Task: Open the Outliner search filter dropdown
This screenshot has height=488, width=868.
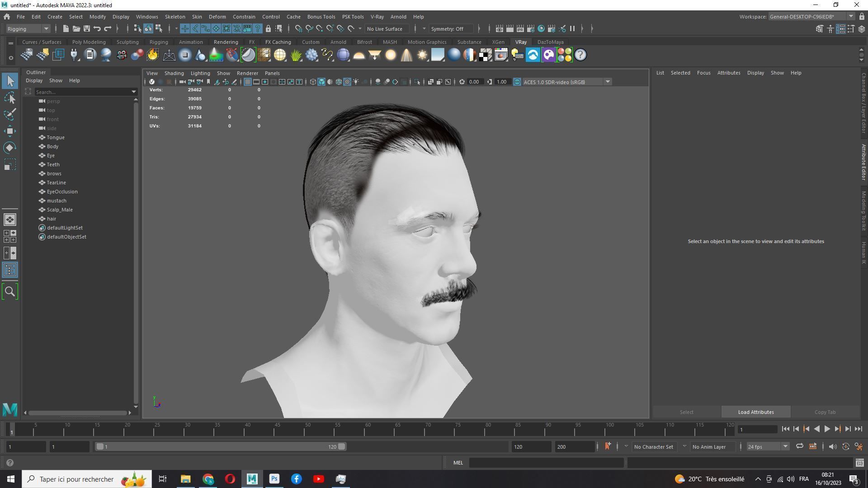Action: (134, 92)
